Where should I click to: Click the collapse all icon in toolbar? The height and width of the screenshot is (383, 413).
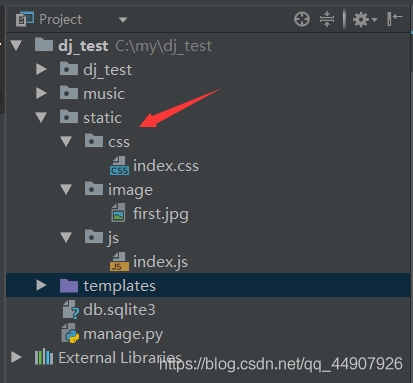pos(327,19)
